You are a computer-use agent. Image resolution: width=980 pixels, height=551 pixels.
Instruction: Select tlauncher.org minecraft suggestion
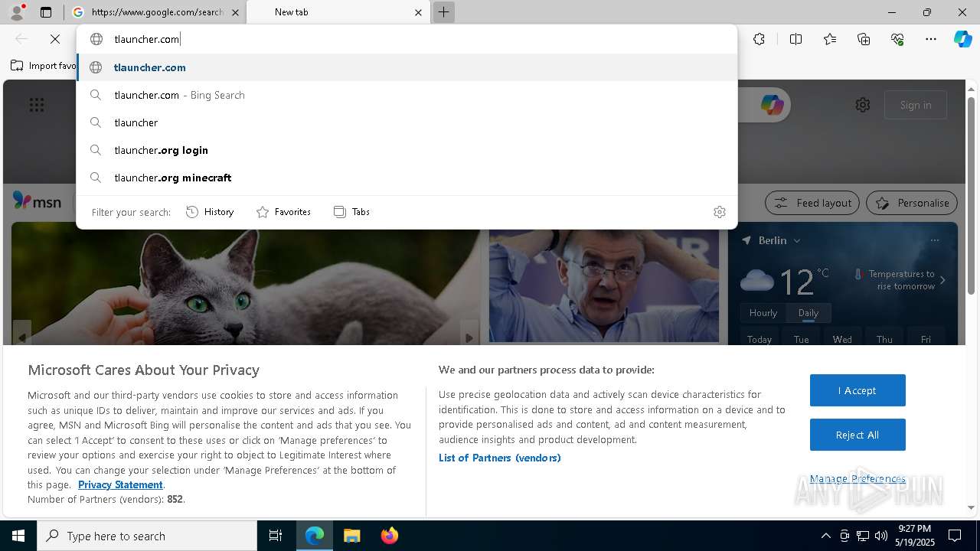[x=407, y=178]
